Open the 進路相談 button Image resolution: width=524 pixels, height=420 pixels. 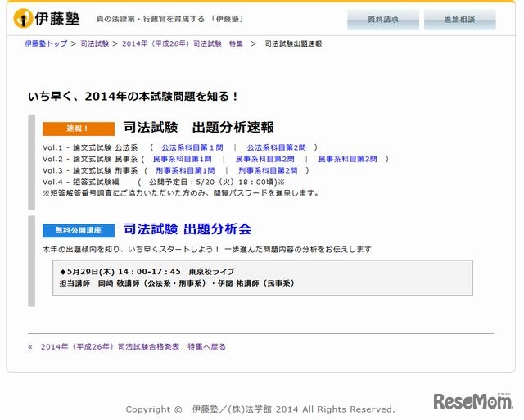(459, 20)
